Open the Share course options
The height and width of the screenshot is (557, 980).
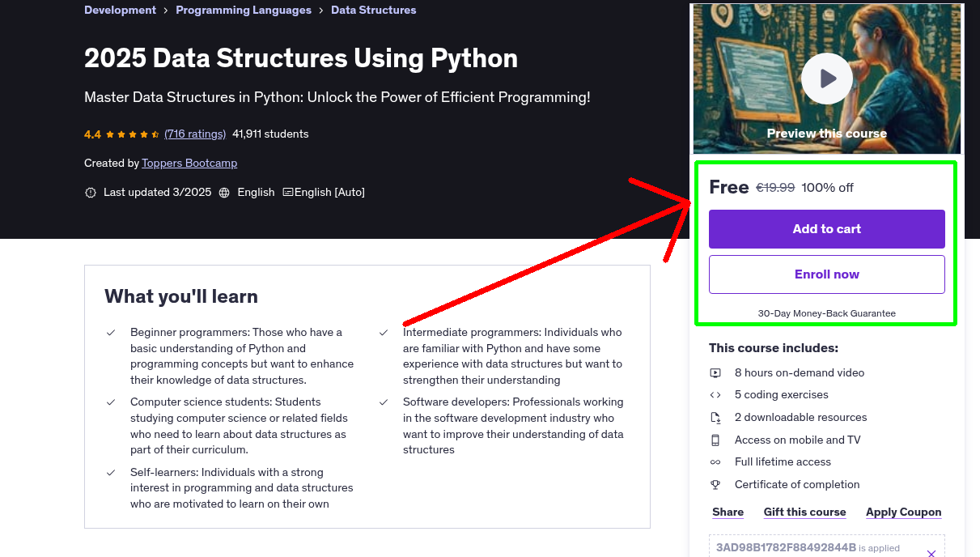pyautogui.click(x=727, y=512)
